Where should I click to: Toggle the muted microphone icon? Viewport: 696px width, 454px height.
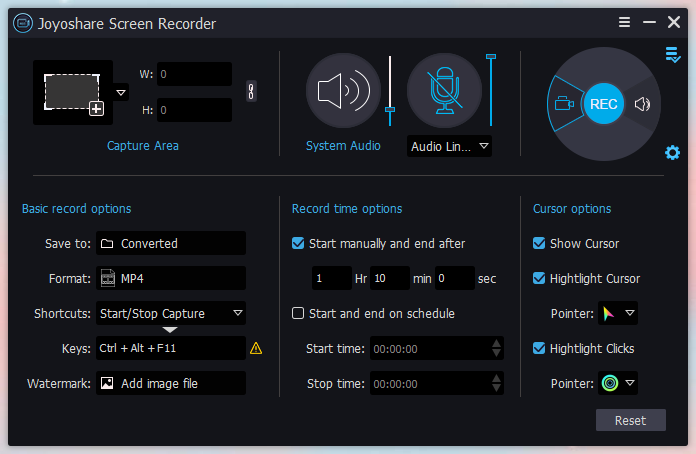click(444, 91)
